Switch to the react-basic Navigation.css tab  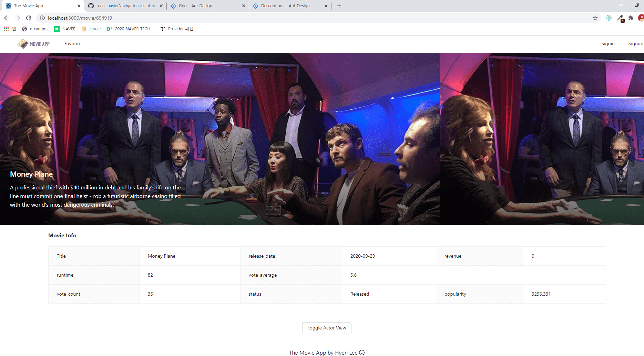point(125,6)
